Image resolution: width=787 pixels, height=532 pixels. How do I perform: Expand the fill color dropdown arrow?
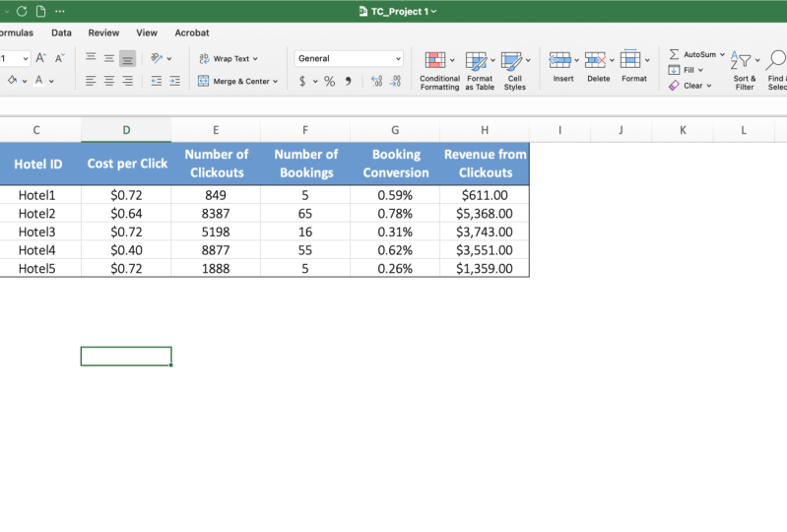[24, 81]
